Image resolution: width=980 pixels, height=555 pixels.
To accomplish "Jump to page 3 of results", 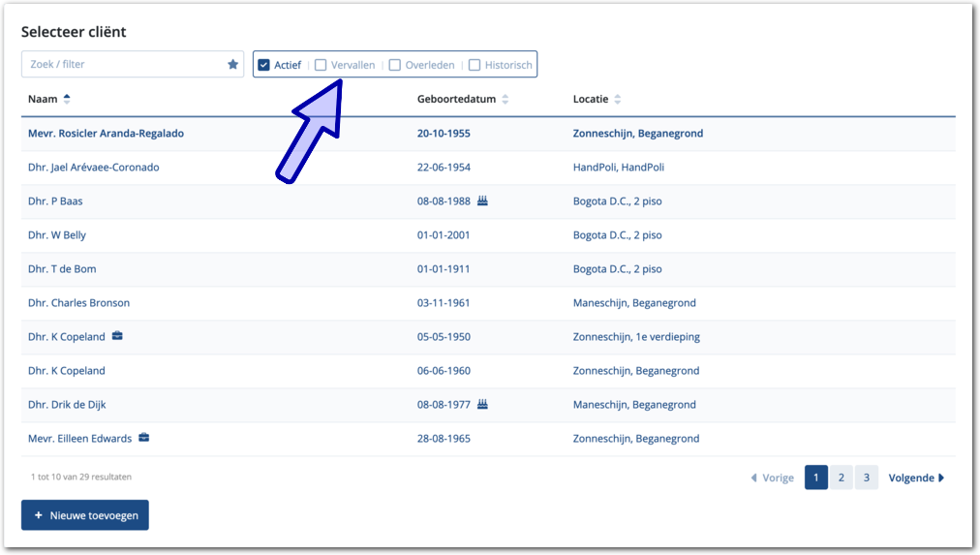I will click(867, 478).
